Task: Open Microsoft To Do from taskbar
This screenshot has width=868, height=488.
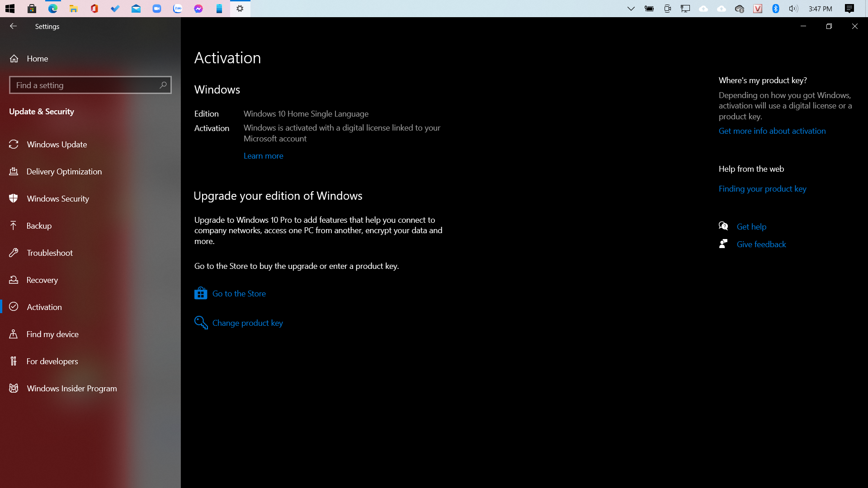Action: [x=115, y=9]
